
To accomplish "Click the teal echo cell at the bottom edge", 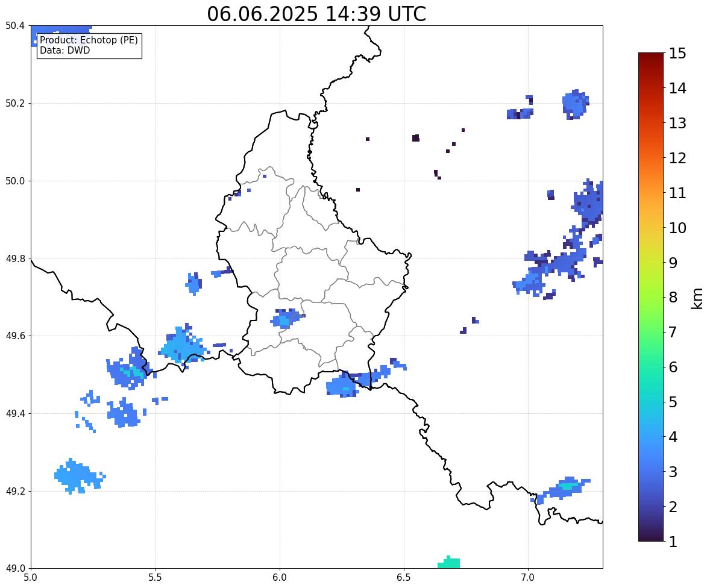I will (x=449, y=563).
